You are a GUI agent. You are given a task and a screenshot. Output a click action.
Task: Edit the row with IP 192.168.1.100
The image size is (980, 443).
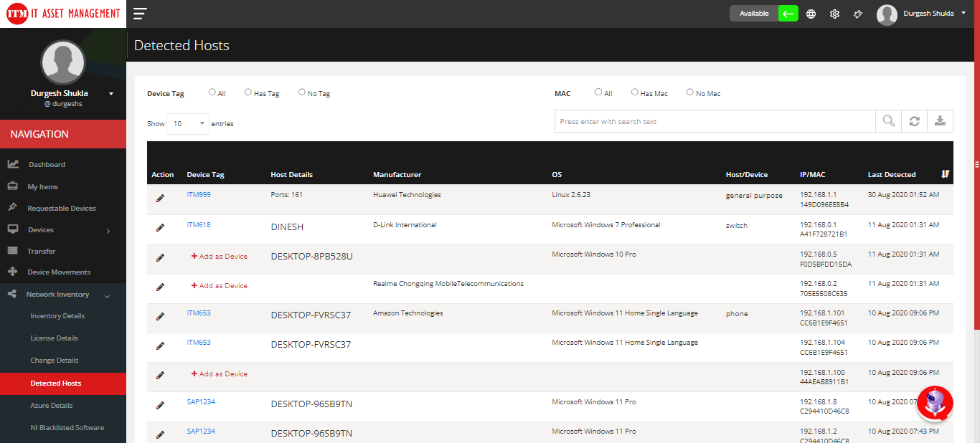pyautogui.click(x=160, y=374)
